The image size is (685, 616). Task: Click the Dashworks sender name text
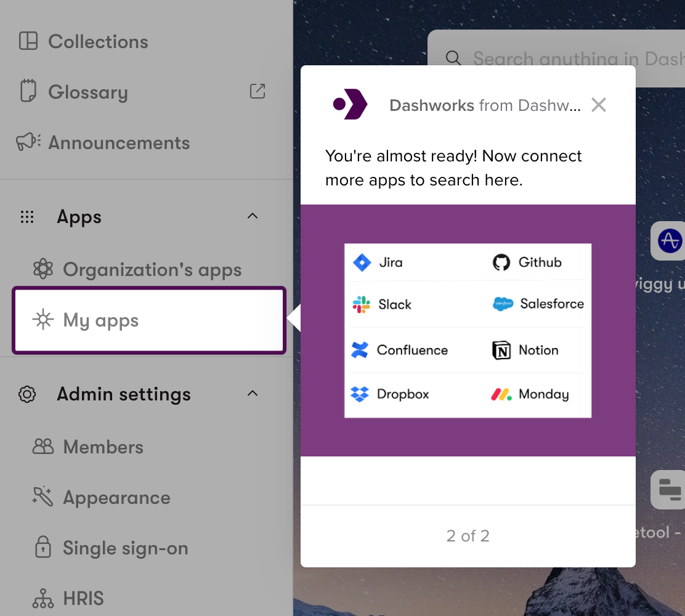(485, 105)
